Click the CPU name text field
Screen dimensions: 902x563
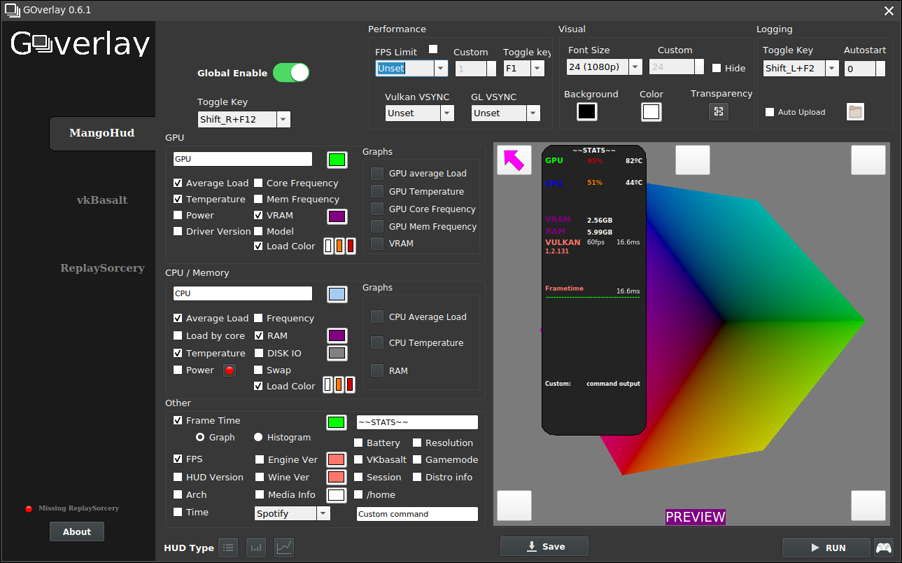click(x=243, y=293)
